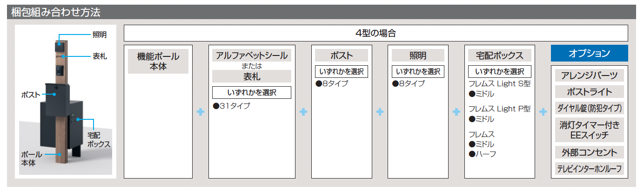The width and height of the screenshot is (644, 193).
Task: Choose the いずれかを選択 box under 表札
Action: [252, 92]
